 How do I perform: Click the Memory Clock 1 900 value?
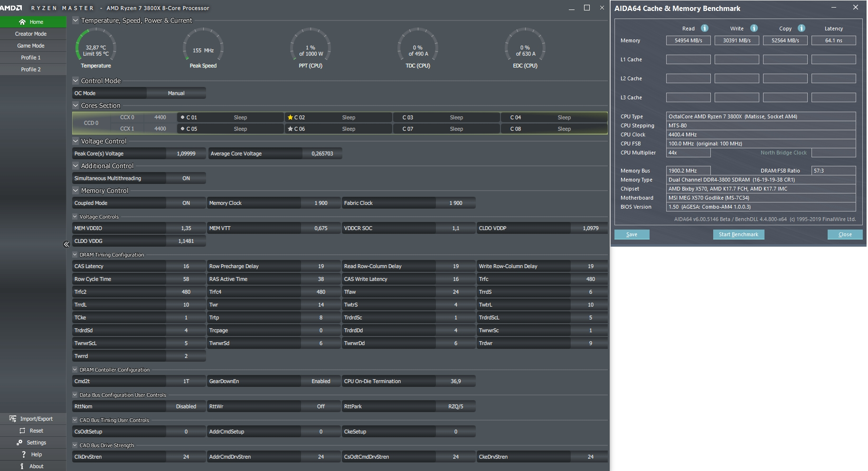pos(321,203)
